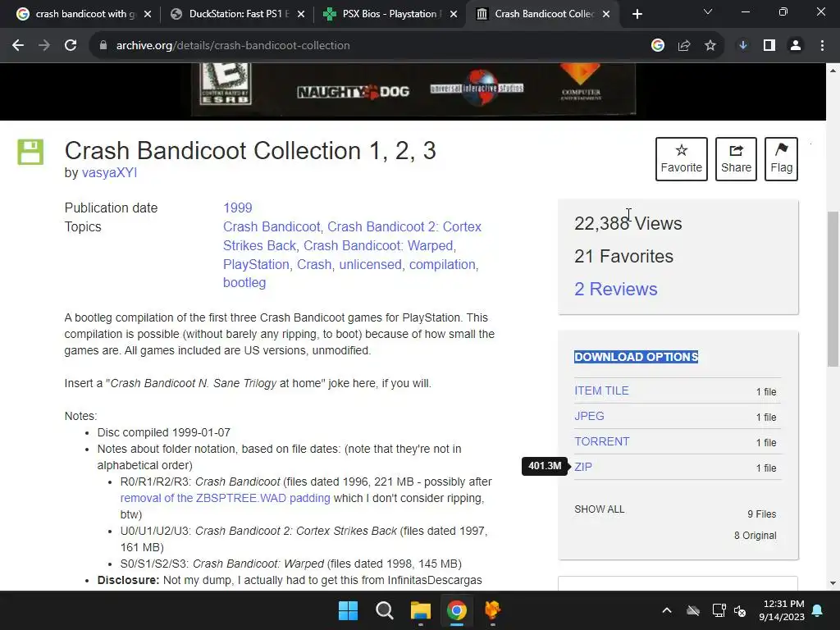Open the PlayStation topic link

click(x=256, y=264)
